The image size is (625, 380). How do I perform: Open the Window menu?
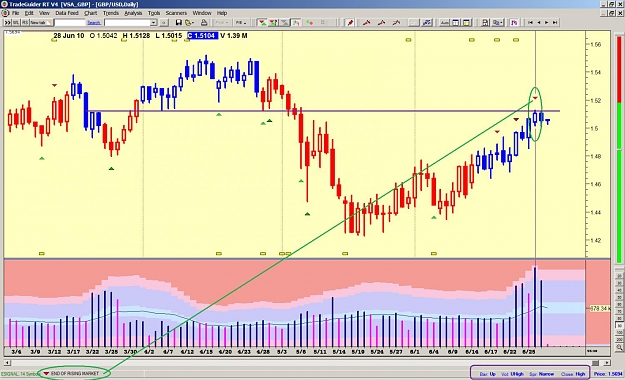(x=202, y=13)
